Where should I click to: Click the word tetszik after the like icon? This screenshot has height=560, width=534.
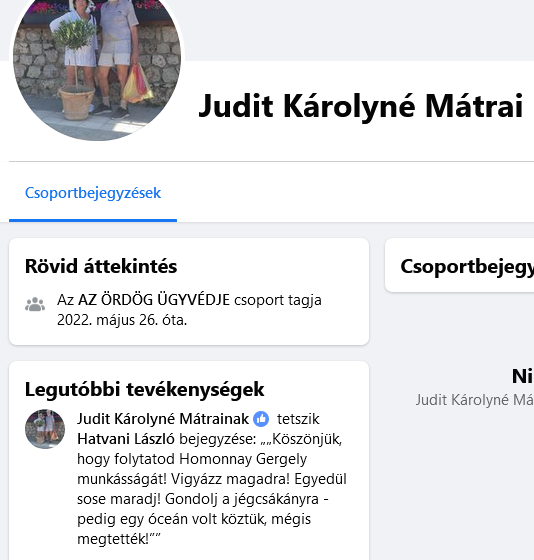pyautogui.click(x=298, y=419)
